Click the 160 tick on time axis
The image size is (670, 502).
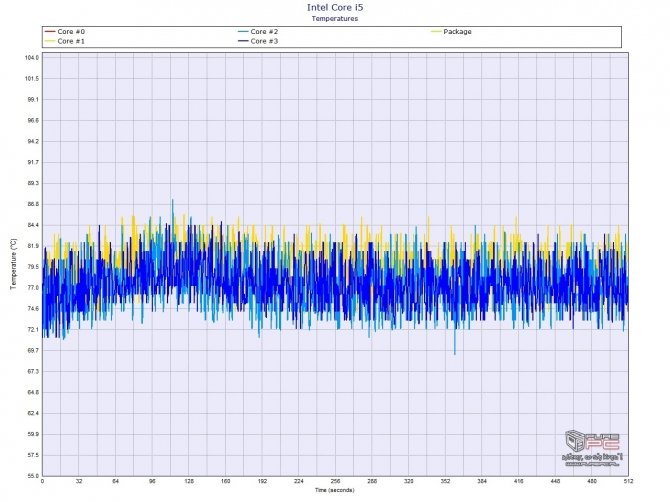[x=226, y=481]
